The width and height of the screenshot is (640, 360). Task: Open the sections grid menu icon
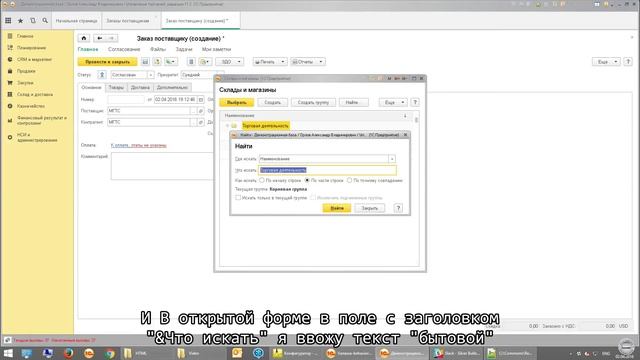(x=8, y=20)
